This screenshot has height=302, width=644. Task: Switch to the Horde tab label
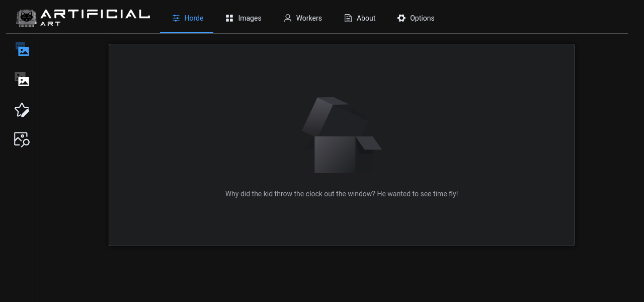pos(194,18)
